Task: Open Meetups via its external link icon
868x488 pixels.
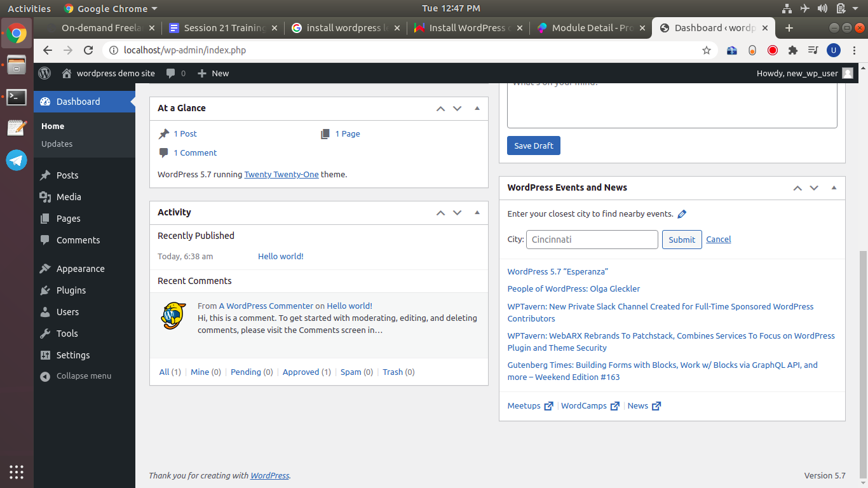Action: pyautogui.click(x=548, y=405)
